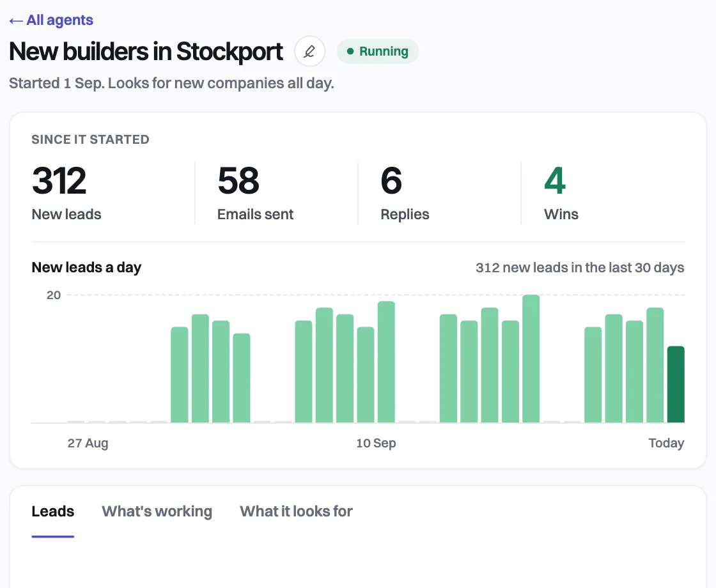Click the green 4 Wins stat
716x588 pixels.
tap(561, 192)
